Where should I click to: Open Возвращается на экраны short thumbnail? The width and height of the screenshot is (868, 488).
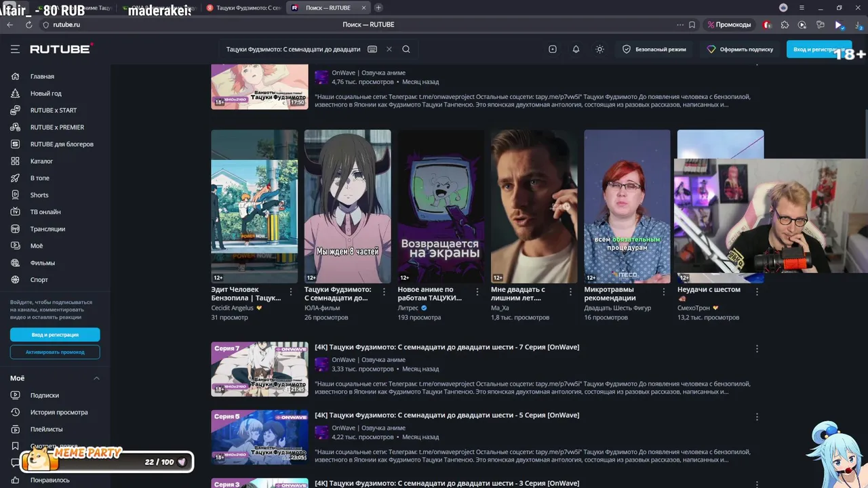pyautogui.click(x=441, y=206)
